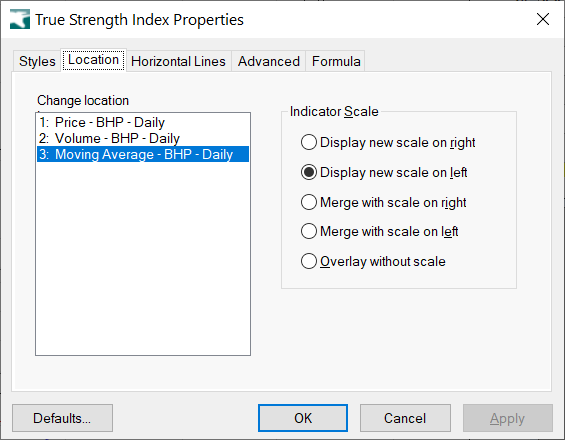Click the application icon in title bar
This screenshot has height=440, width=565.
click(20, 19)
